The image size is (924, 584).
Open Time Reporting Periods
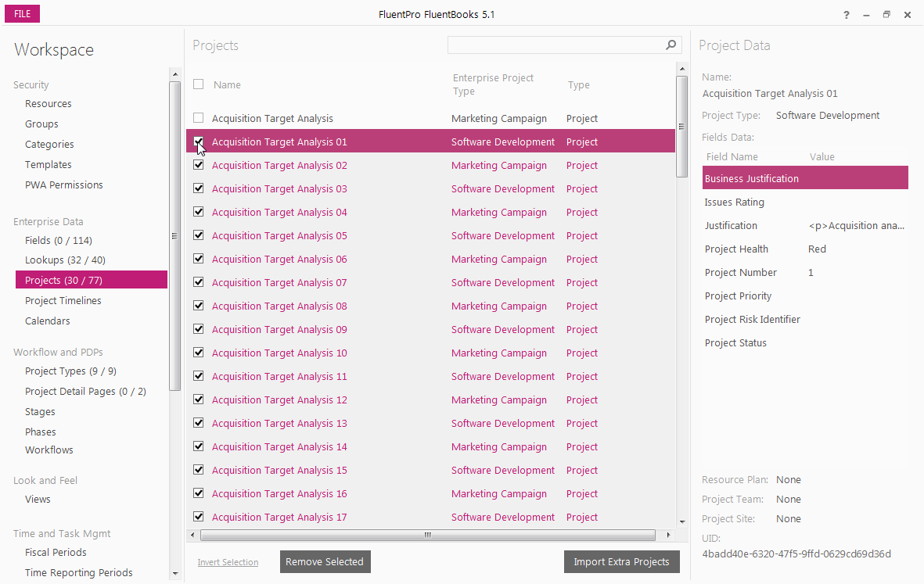[79, 573]
